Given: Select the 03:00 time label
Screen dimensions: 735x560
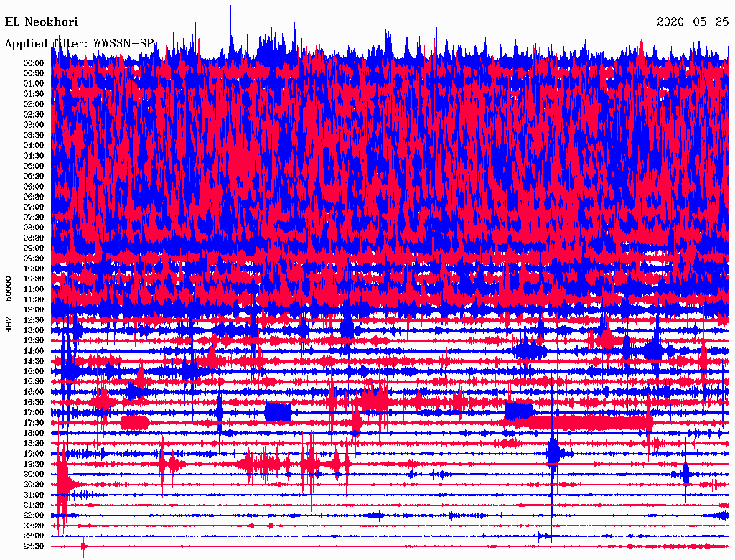Looking at the screenshot, I should (34, 125).
